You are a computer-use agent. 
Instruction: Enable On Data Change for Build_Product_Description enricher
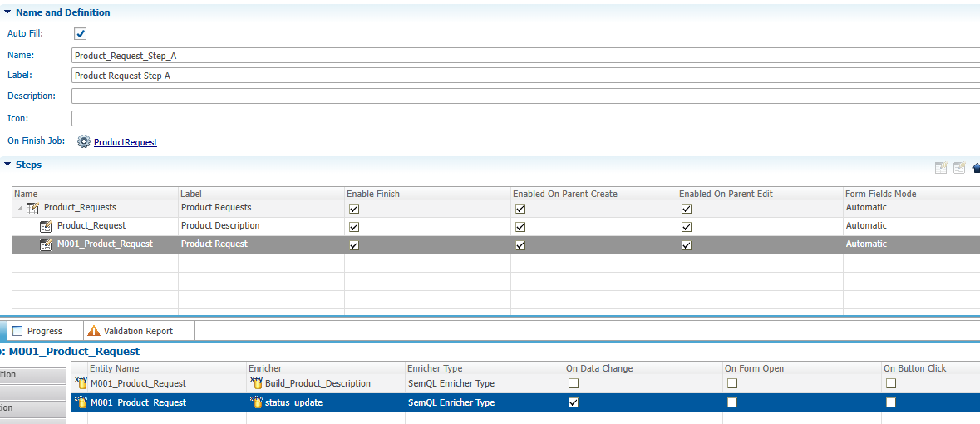574,382
